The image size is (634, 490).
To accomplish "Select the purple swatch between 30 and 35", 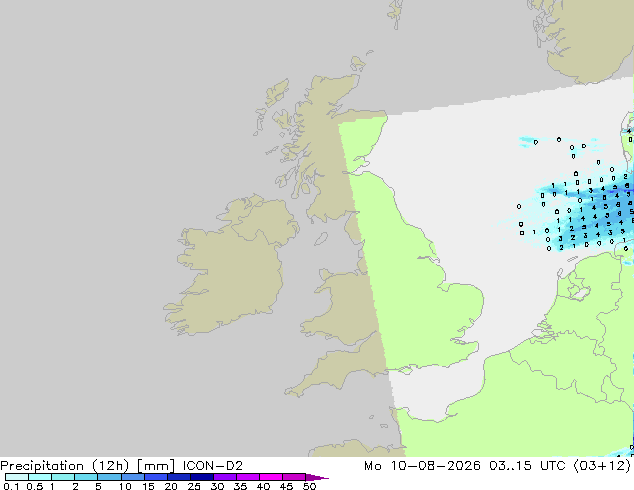I will (x=225, y=477).
